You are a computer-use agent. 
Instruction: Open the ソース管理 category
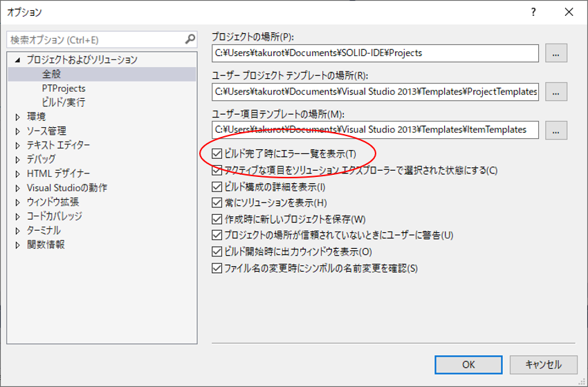[46, 131]
